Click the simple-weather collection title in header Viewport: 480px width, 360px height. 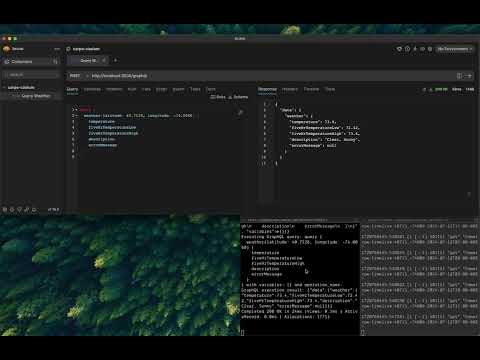(x=86, y=49)
